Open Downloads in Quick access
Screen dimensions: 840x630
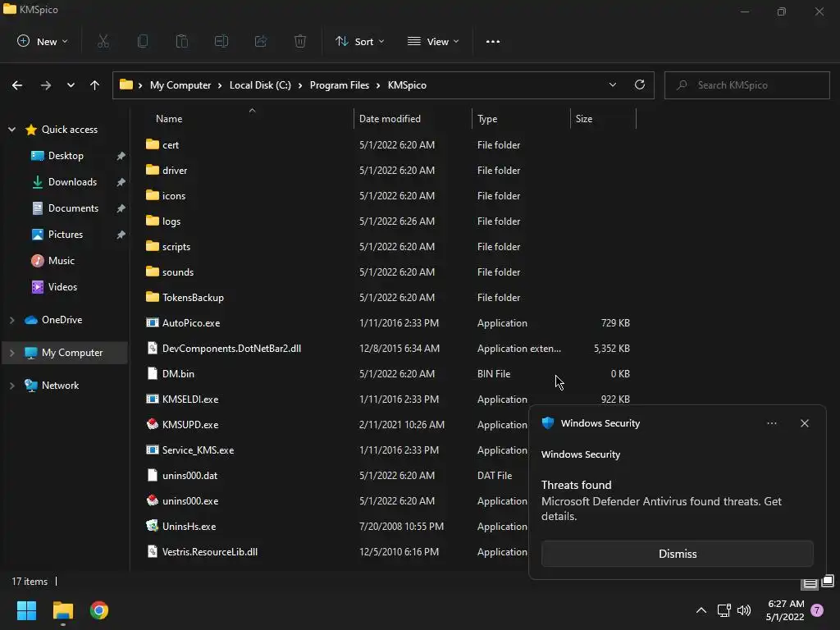point(72,181)
